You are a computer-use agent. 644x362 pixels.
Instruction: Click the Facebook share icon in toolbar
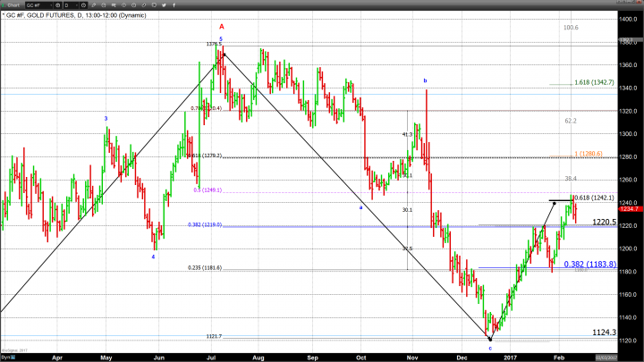(x=174, y=4)
